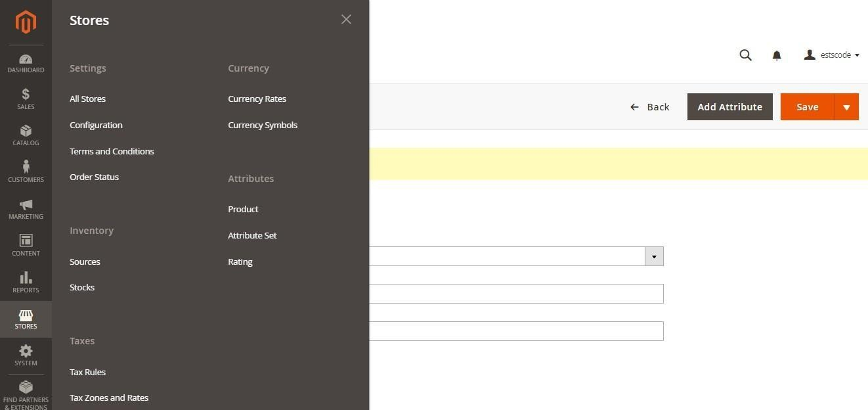Choose Currency Rates from menu
This screenshot has width=868, height=410.
(x=257, y=99)
